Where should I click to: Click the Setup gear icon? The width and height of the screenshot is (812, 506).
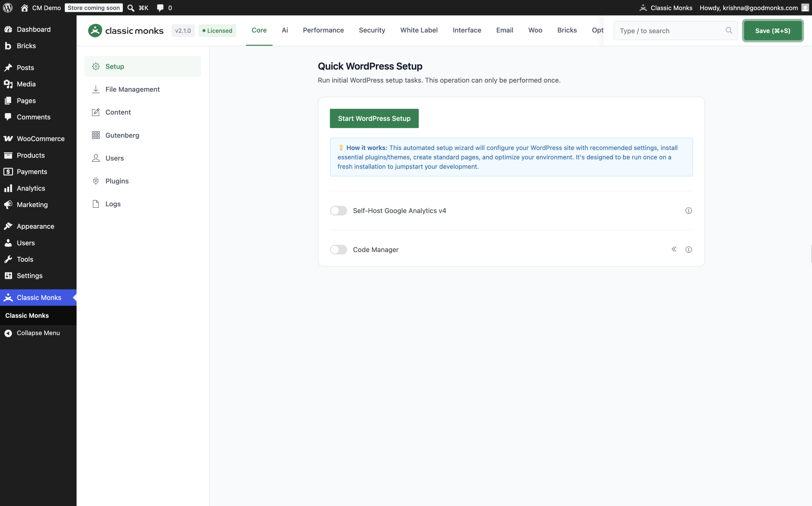[96, 66]
